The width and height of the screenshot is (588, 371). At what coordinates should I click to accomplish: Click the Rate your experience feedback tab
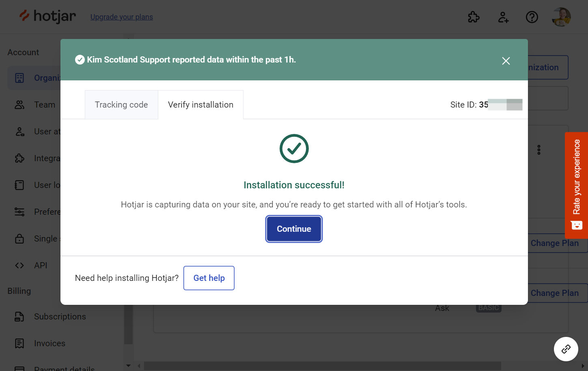tap(576, 185)
